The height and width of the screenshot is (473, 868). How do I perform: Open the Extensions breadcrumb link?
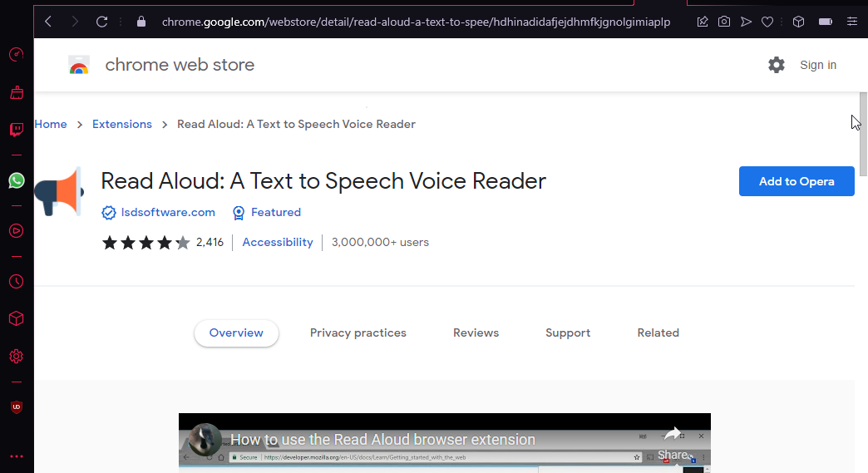point(121,124)
